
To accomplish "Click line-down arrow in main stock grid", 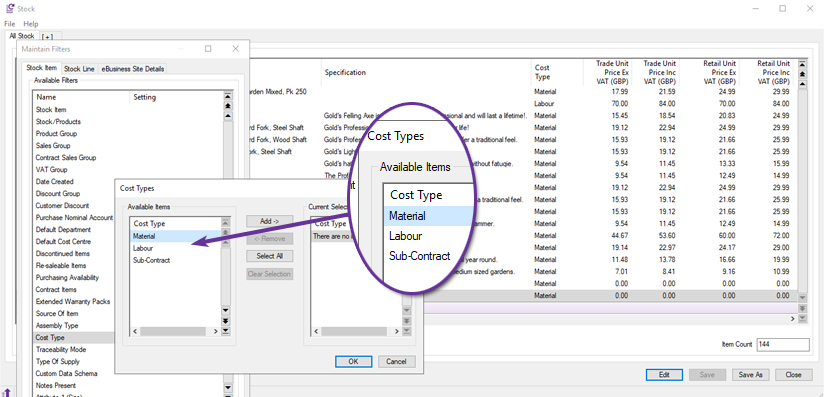I will tap(802, 298).
